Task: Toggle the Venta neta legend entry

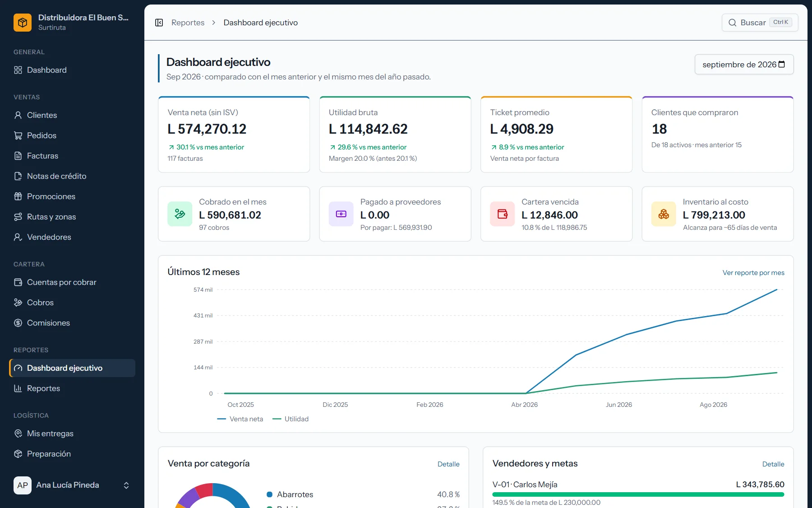Action: 240,419
